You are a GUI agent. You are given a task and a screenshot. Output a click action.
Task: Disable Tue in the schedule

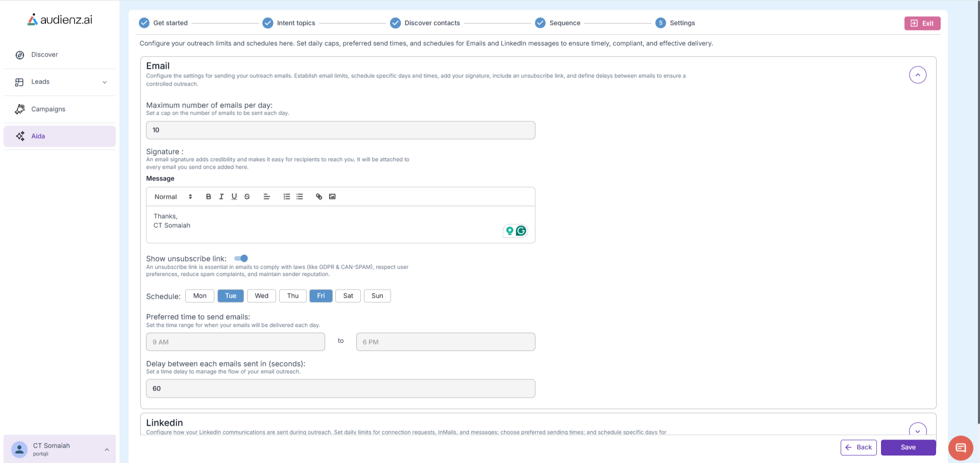(x=231, y=296)
